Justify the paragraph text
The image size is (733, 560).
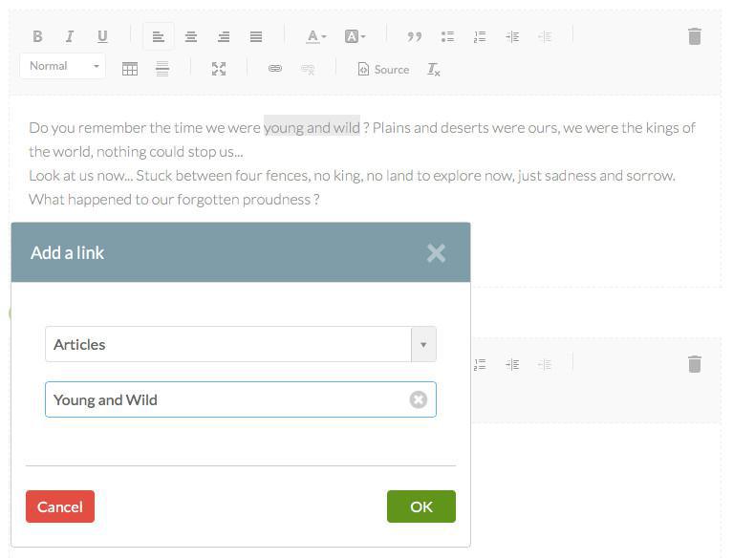click(256, 36)
